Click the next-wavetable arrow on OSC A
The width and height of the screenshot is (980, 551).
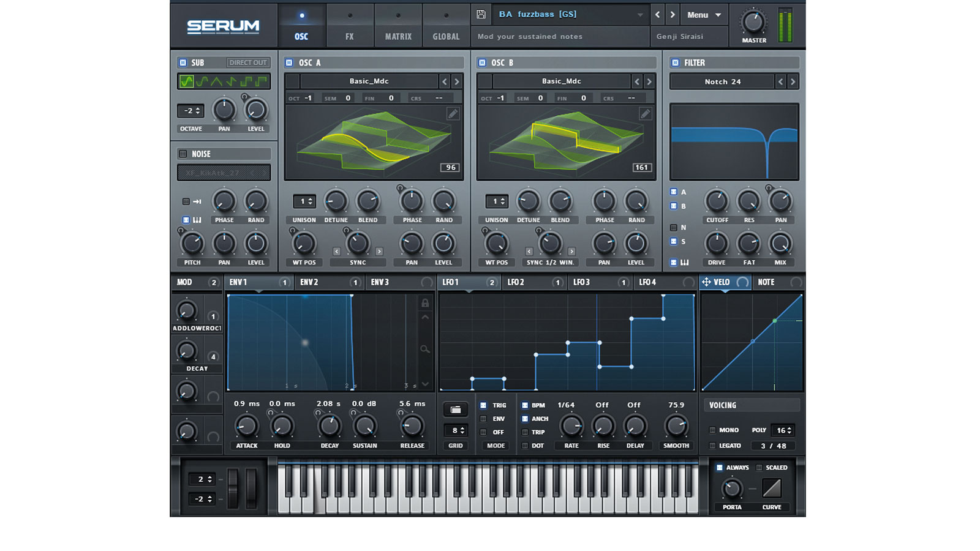tap(456, 81)
